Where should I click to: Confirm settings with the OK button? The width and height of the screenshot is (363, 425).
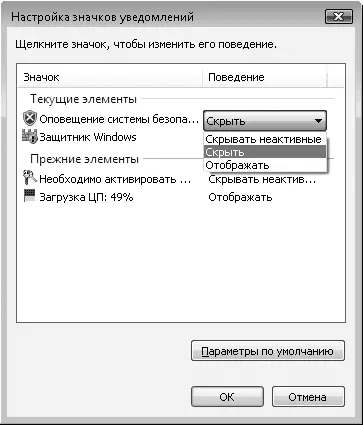[x=227, y=397]
